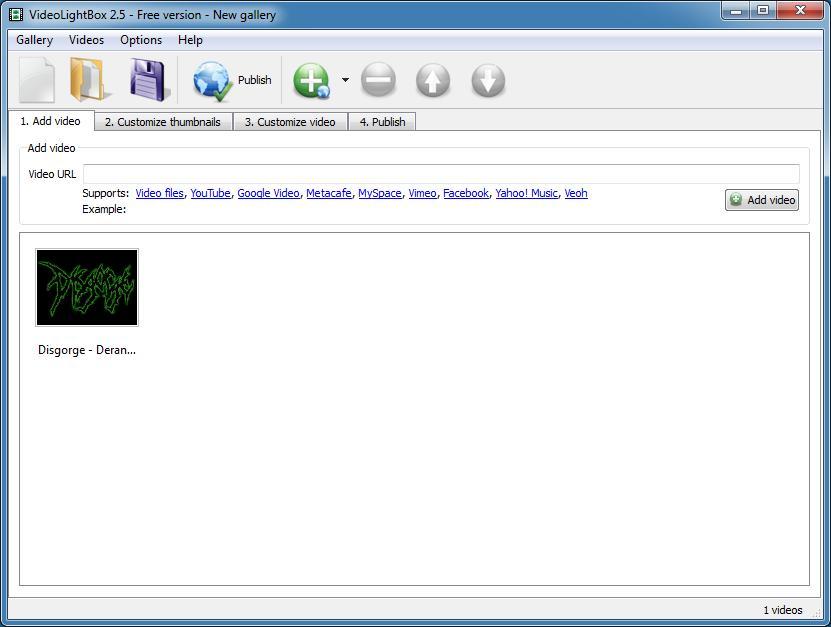
Task: Follow the Yahoo! Music link
Action: [x=526, y=193]
